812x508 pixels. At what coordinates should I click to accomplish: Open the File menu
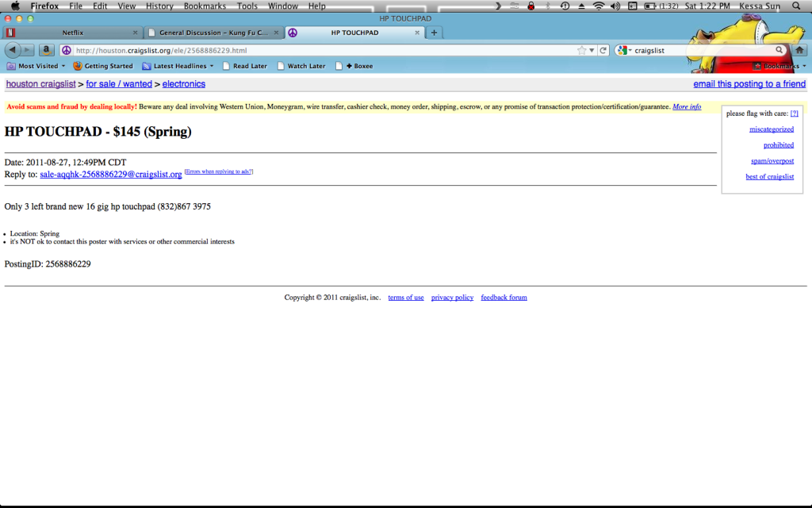click(75, 6)
